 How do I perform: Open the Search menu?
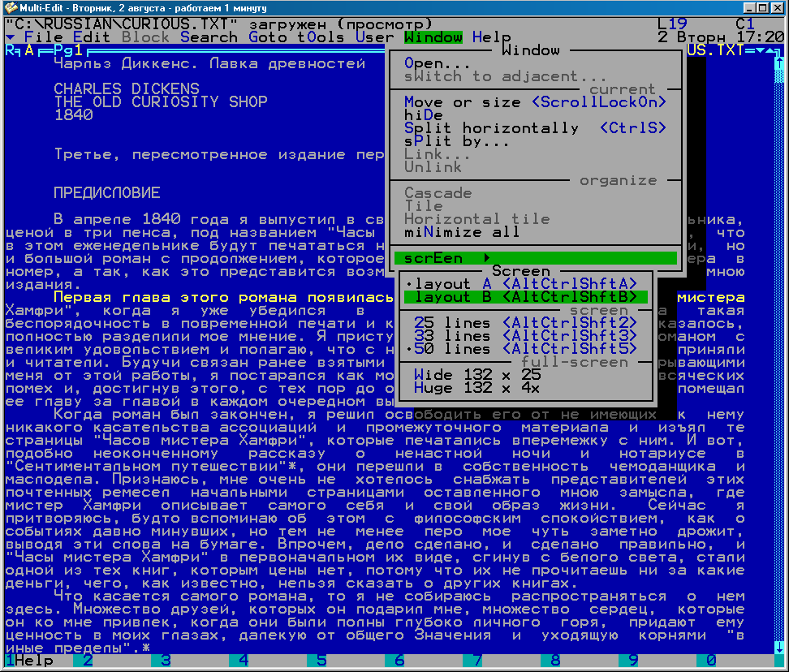pyautogui.click(x=209, y=37)
